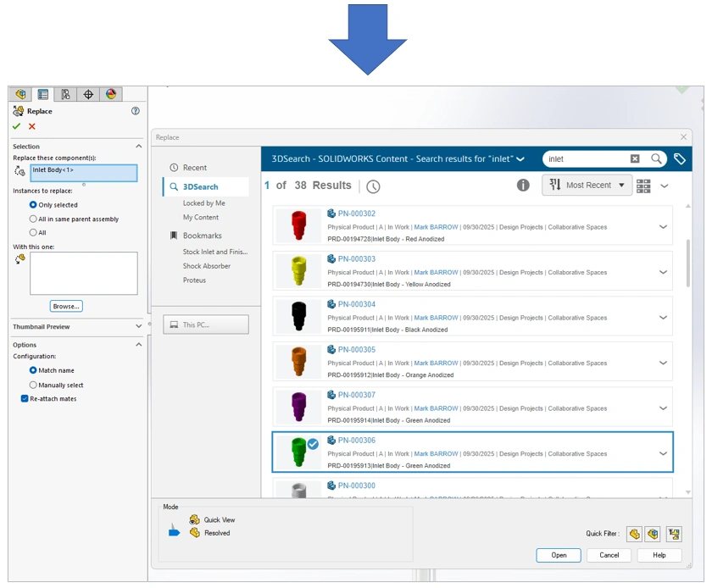The image size is (712, 588).
Task: Show the information panel icon
Action: pyautogui.click(x=523, y=185)
